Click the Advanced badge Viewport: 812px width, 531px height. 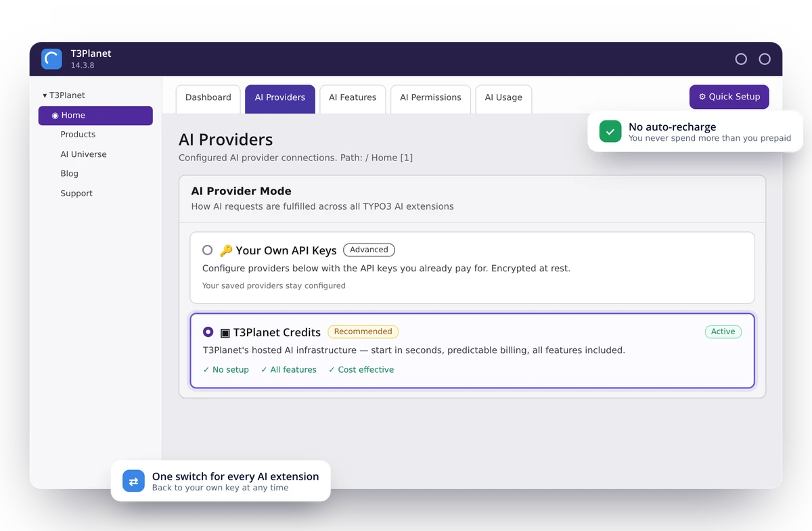pos(369,250)
